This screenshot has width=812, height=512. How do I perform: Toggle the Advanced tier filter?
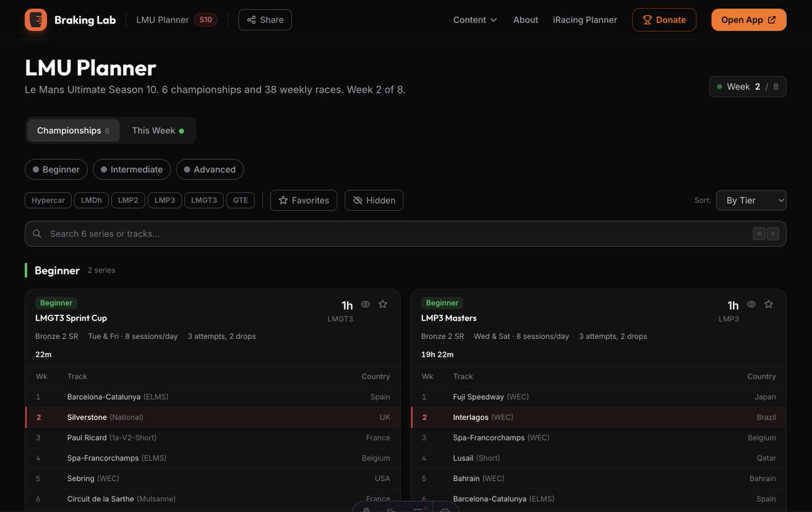pos(210,169)
